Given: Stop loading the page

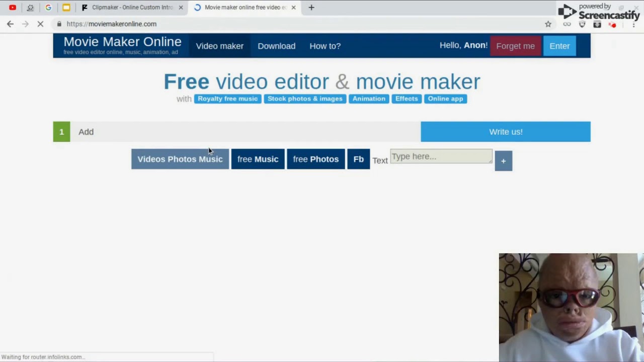Looking at the screenshot, I should click(x=40, y=24).
